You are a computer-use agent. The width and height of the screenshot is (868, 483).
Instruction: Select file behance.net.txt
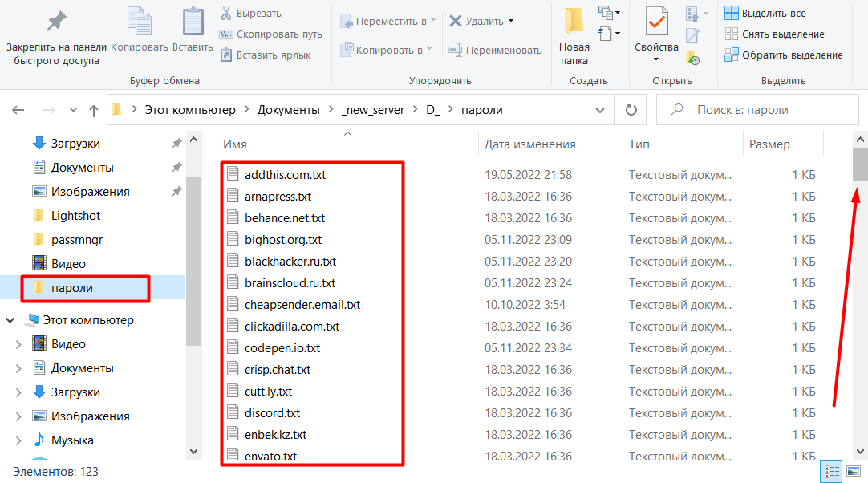(285, 217)
